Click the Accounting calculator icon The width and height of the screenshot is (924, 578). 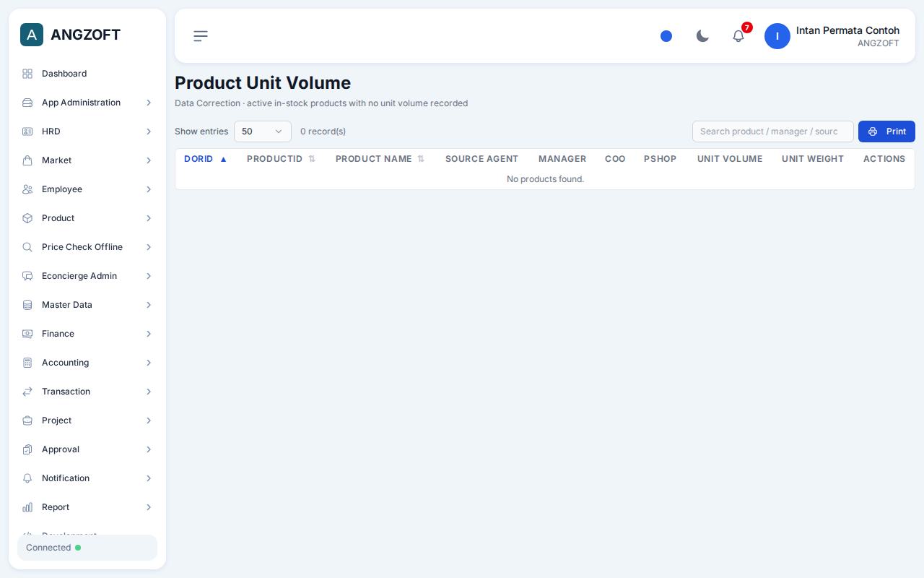pos(27,363)
